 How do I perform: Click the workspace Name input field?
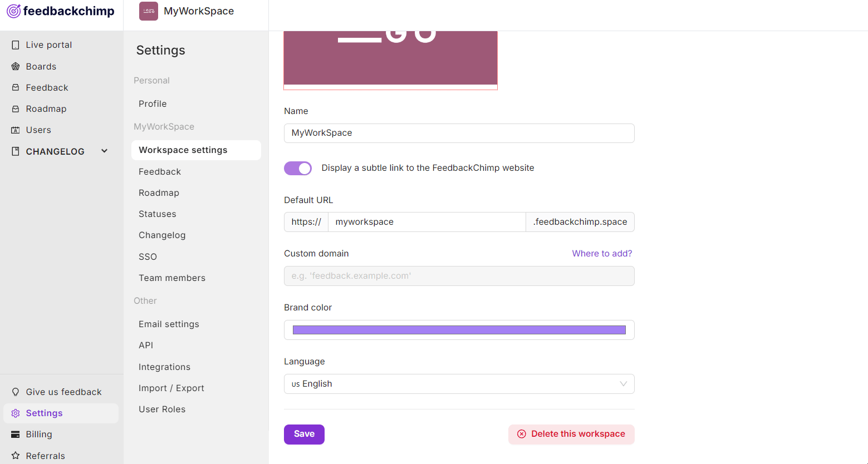tap(459, 133)
